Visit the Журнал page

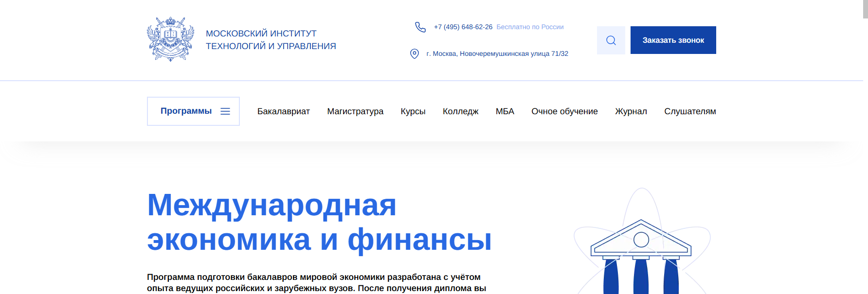tap(631, 111)
